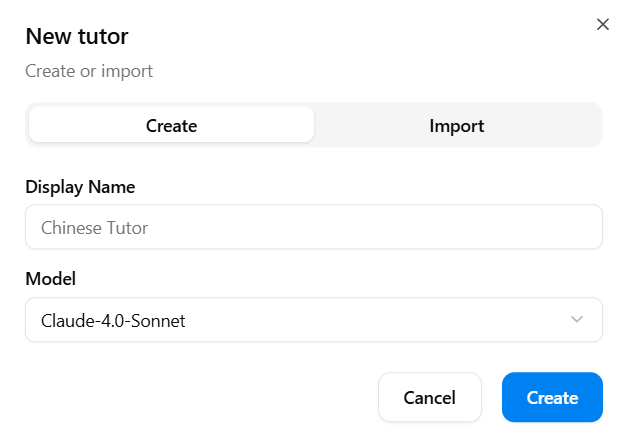Click the blue Create button

[x=552, y=398]
